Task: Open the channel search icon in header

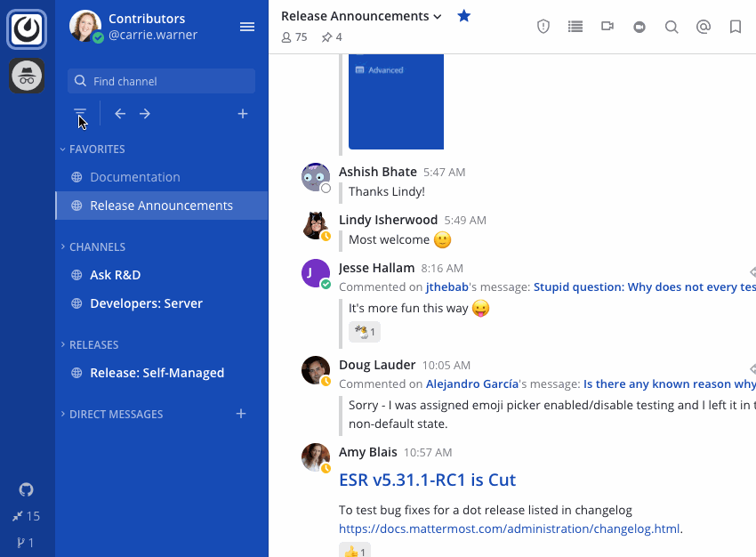Action: click(672, 27)
